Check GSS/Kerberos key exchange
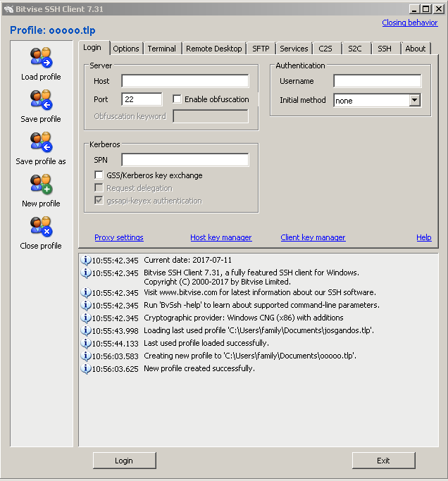 click(99, 175)
